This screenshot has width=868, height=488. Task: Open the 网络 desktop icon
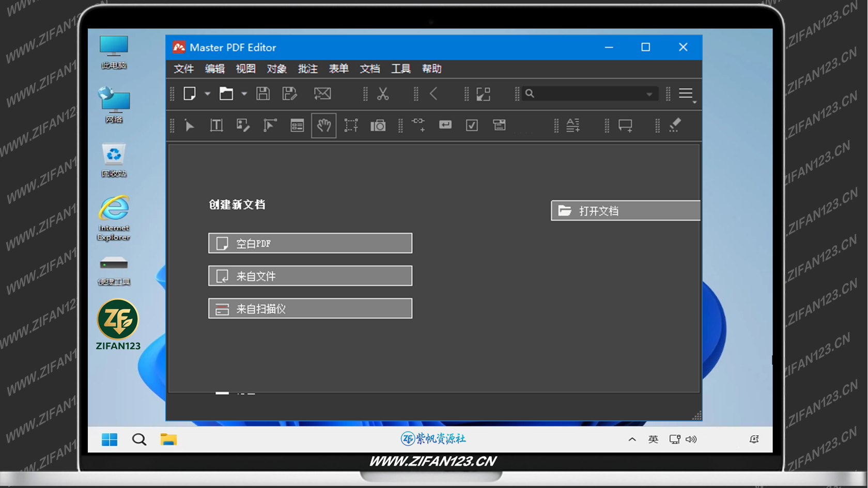tap(114, 105)
